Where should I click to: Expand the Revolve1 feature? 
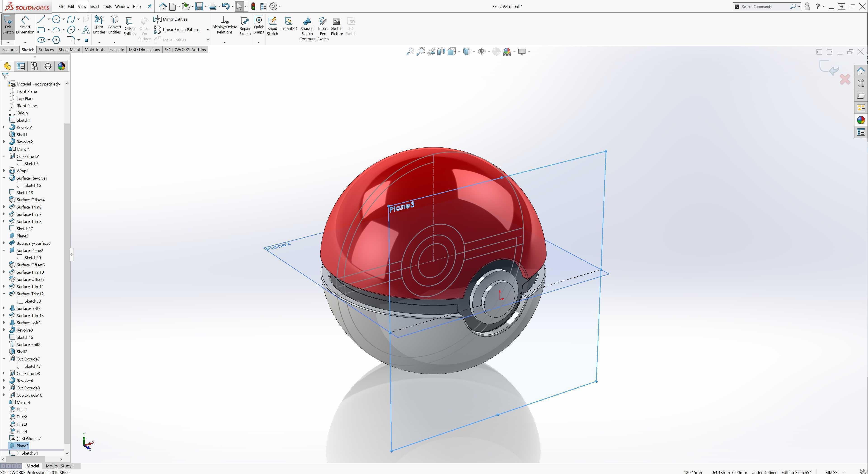tap(4, 127)
